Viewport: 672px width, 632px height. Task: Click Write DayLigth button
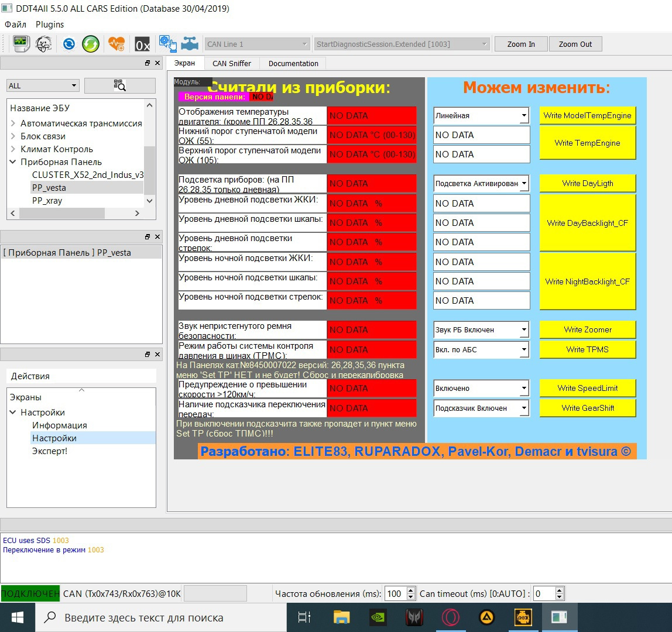click(x=587, y=183)
